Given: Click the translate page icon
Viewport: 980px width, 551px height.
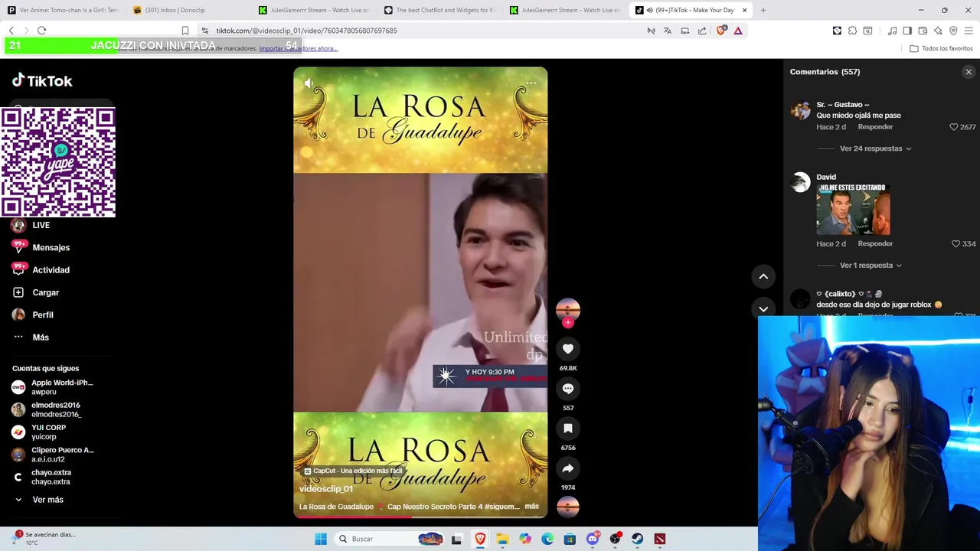Looking at the screenshot, I should 668,31.
